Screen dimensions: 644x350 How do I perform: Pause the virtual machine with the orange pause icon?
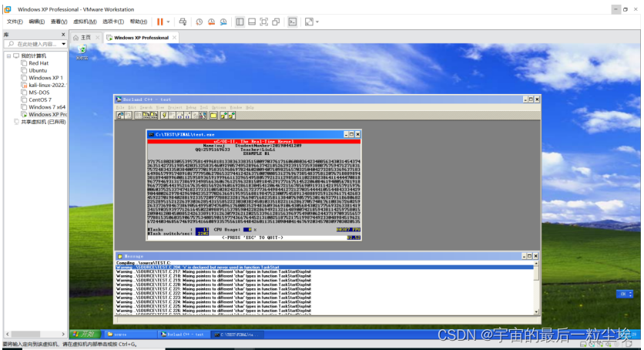pos(159,22)
